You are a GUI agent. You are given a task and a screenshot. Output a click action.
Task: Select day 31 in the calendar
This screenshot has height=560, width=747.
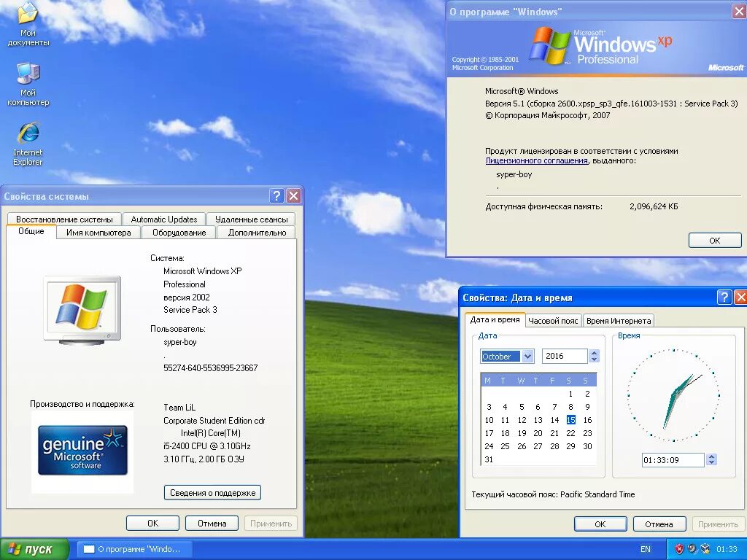tap(489, 459)
